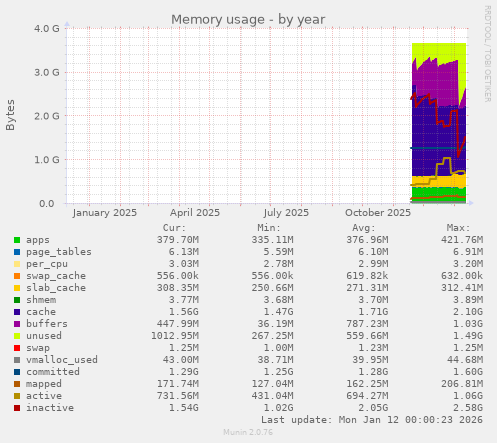Click the 'July 2025' axis label
The image size is (497, 443).
coord(286,213)
